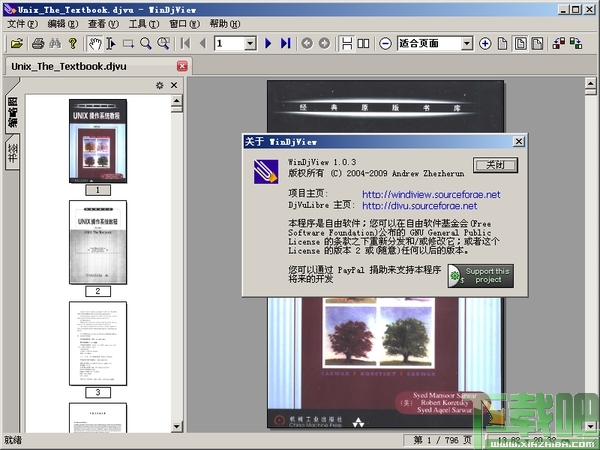Click the Back navigation circle button
600x450 pixels.
pyautogui.click(x=307, y=44)
